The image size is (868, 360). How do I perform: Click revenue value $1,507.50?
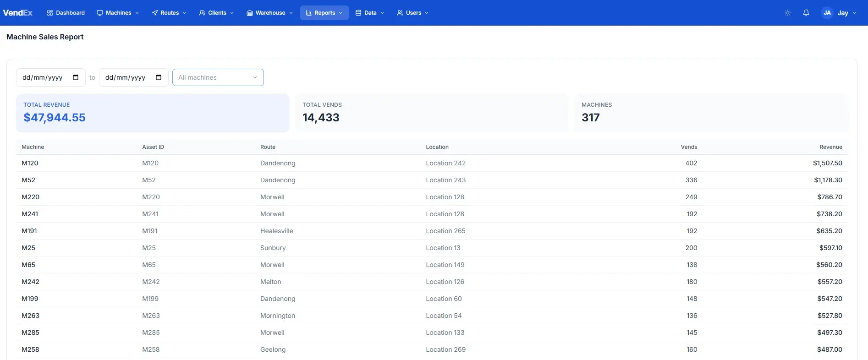(828, 163)
